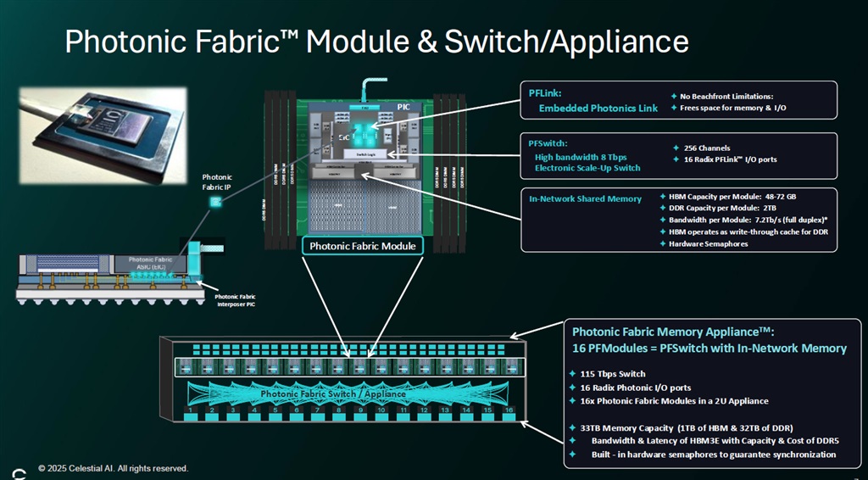Click the slide title Photonic Fabric Module & Switch/Appliance
Image resolution: width=868 pixels, height=480 pixels.
pos(376,41)
